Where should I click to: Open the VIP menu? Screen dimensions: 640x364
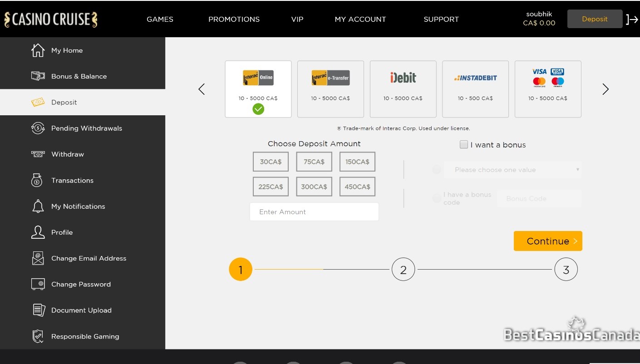point(297,19)
